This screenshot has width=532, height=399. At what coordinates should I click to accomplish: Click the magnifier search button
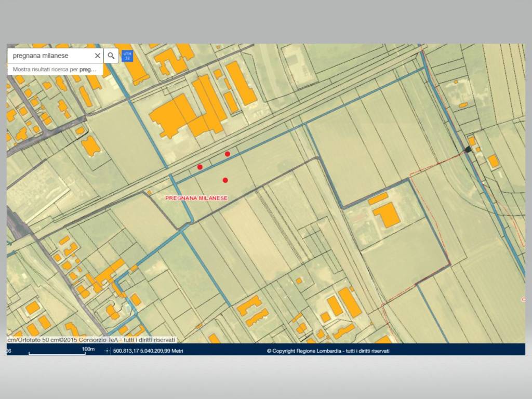pyautogui.click(x=111, y=56)
